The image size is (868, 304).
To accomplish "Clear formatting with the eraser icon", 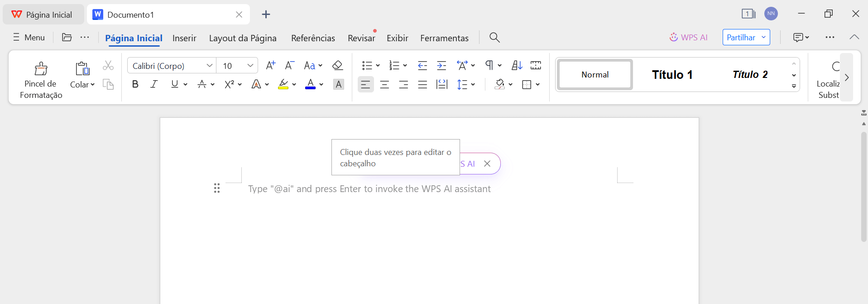I will [337, 66].
